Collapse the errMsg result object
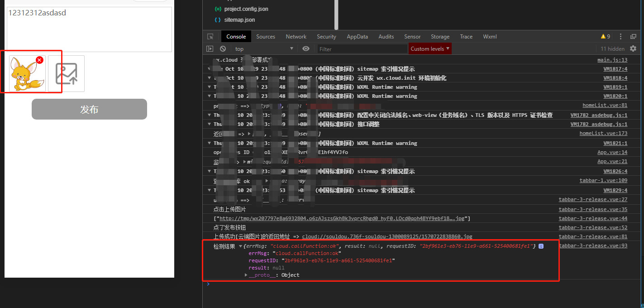 pos(240,246)
